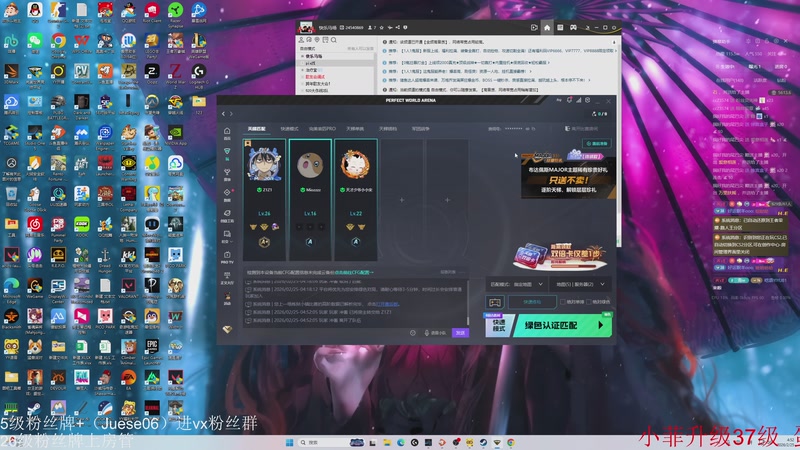Viewport: 800px width, 450px height.
Task: Toggle the eye icon beside the hidden room password
Action: tap(528, 129)
